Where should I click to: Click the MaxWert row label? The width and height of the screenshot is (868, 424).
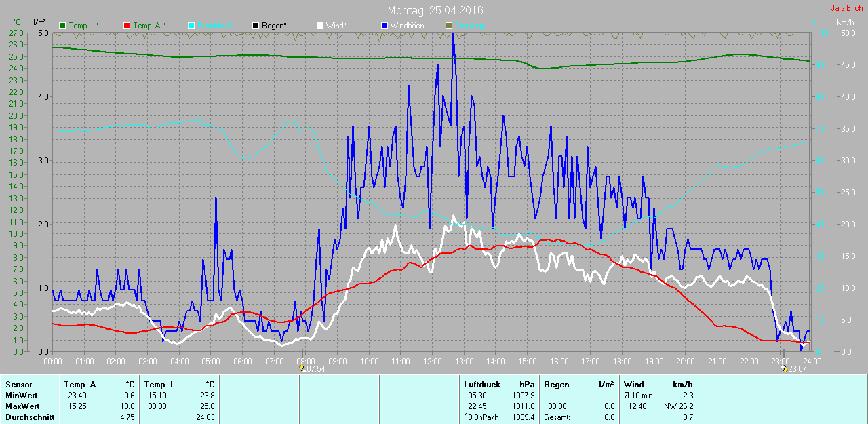coord(22,406)
